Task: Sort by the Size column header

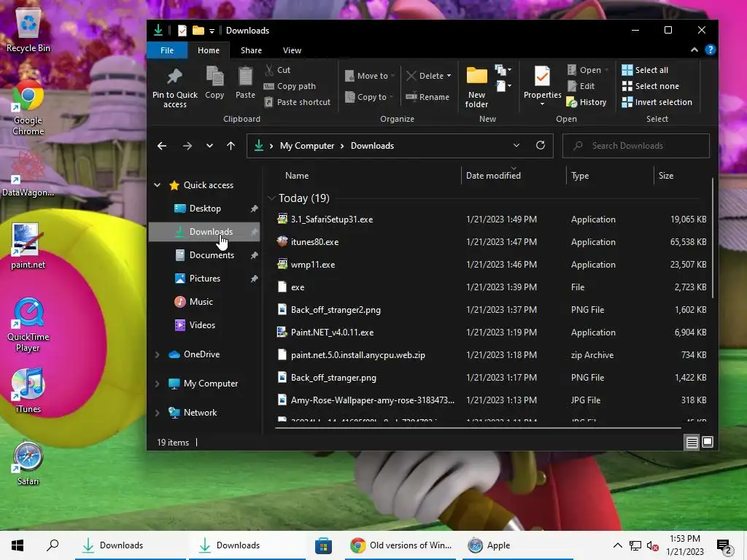Action: pos(682,176)
